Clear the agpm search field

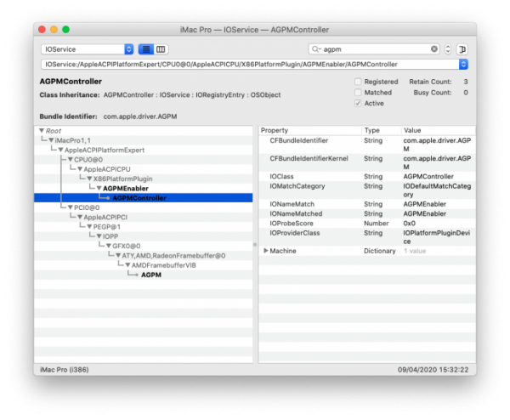pos(433,48)
